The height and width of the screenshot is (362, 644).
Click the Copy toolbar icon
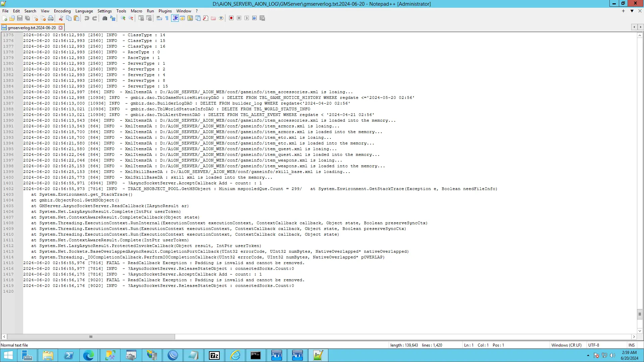click(x=68, y=18)
